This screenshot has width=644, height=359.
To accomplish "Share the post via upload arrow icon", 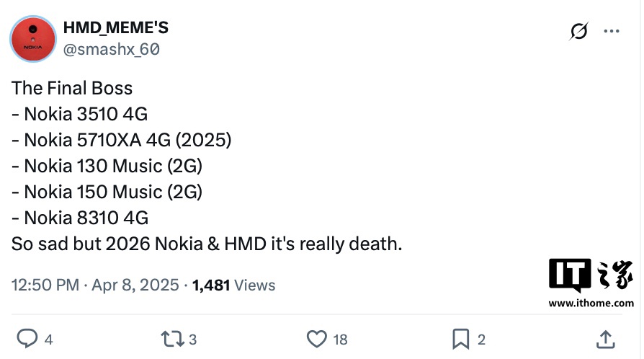I will click(606, 338).
